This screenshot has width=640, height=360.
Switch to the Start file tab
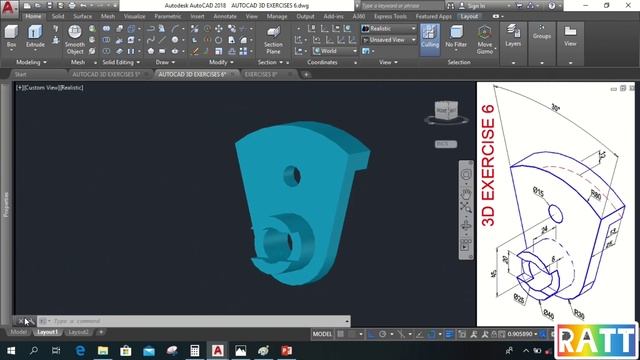(x=20, y=74)
